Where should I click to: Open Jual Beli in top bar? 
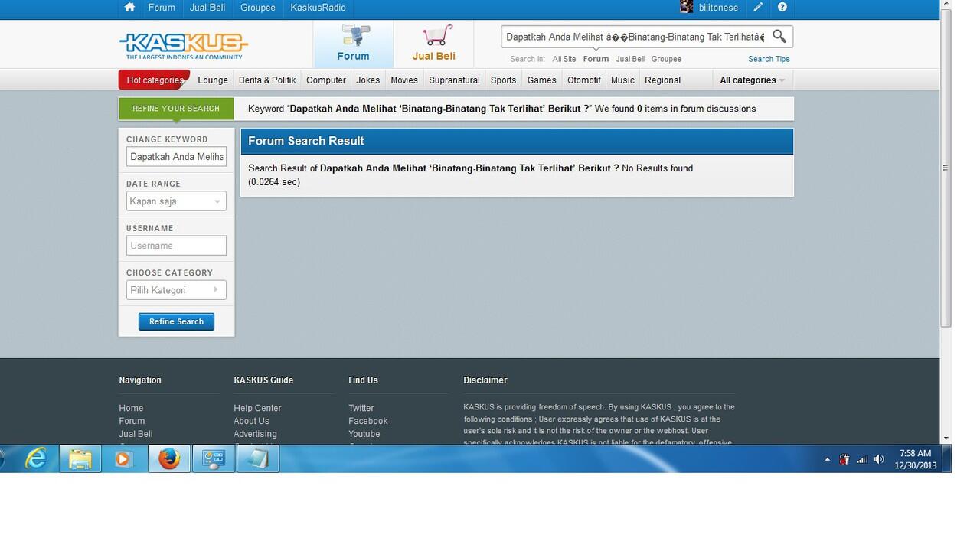pos(207,8)
